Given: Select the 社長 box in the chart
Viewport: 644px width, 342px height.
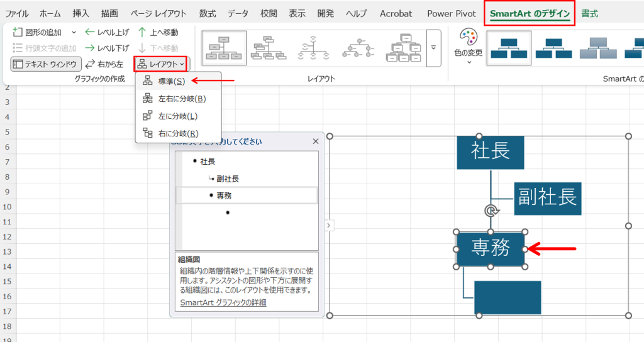Looking at the screenshot, I should point(490,152).
